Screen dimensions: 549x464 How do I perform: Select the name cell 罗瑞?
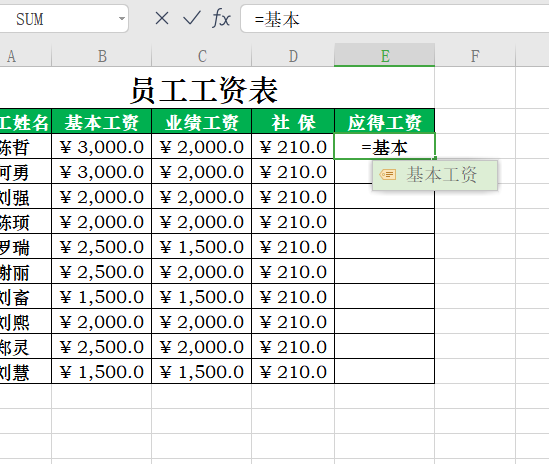pos(26,247)
